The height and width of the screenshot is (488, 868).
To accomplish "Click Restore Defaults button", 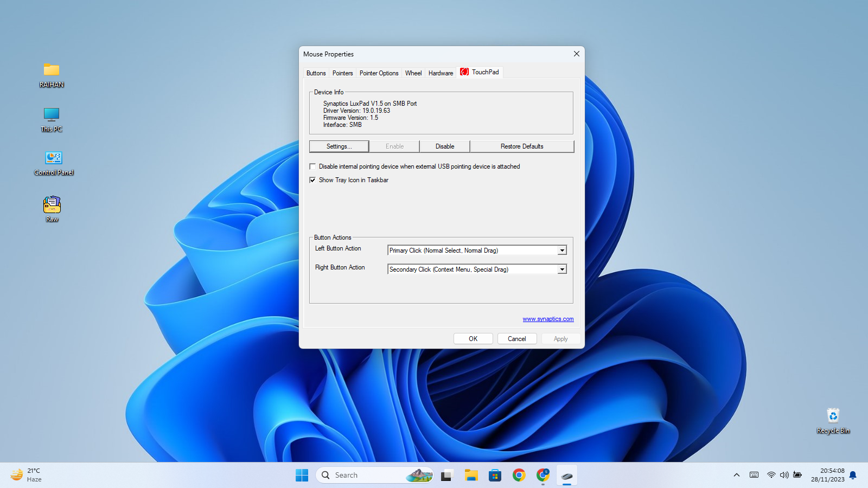I will pos(521,146).
